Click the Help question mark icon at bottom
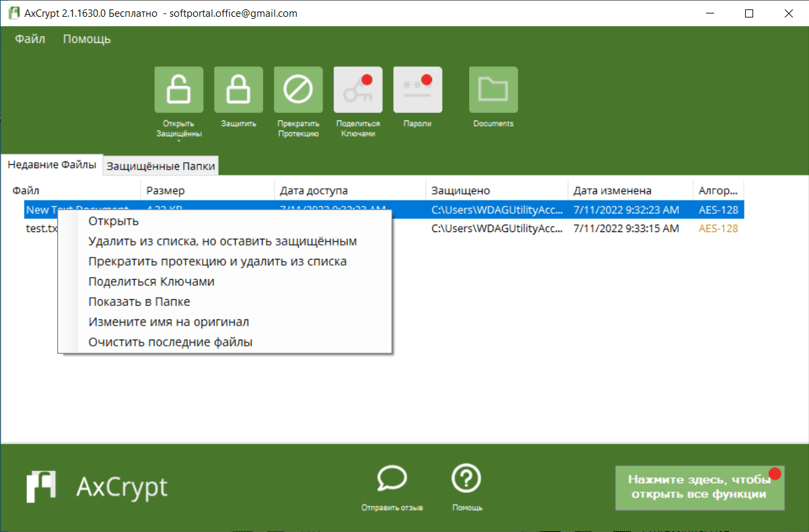Image resolution: width=809 pixels, height=532 pixels. (466, 478)
